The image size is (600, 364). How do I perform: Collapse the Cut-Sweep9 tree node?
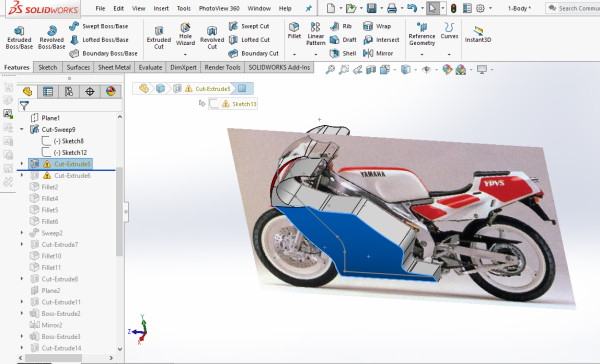point(22,129)
